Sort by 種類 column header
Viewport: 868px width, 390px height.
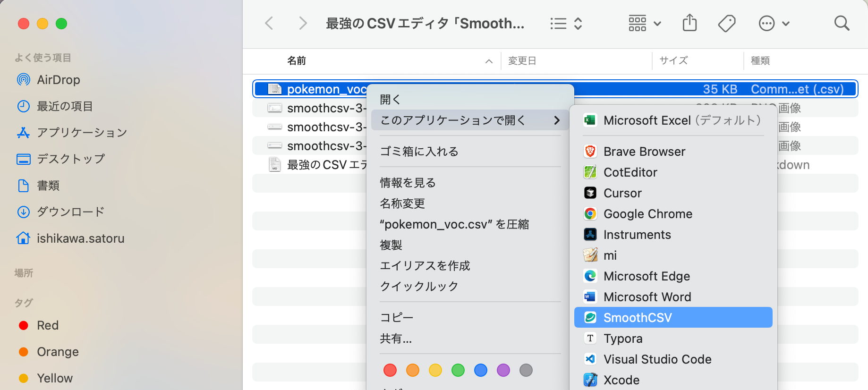click(x=760, y=61)
